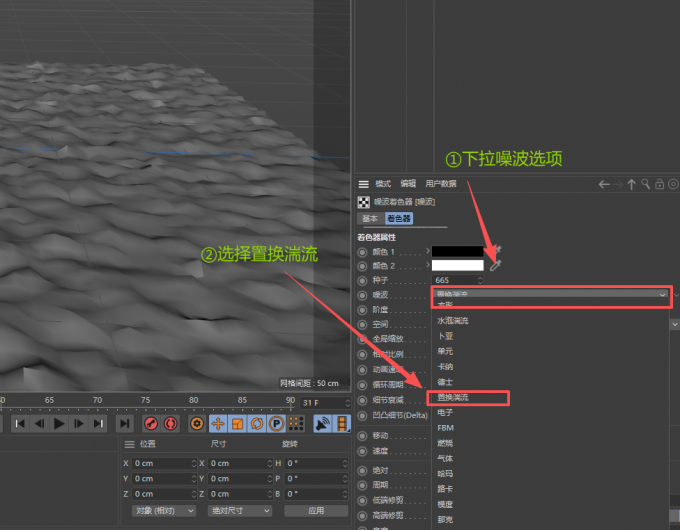The image size is (680, 530).
Task: Open the 对象 (相对) coordinate dropdown
Action: coord(162,510)
